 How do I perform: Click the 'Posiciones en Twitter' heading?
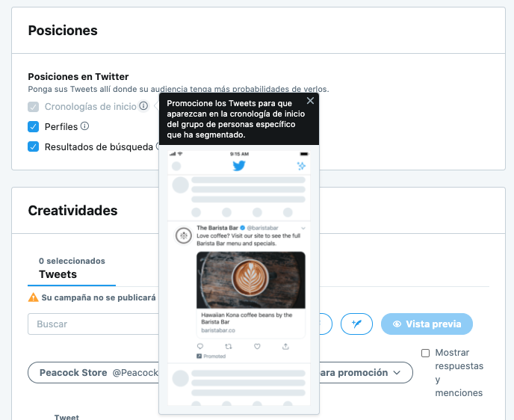tap(78, 76)
